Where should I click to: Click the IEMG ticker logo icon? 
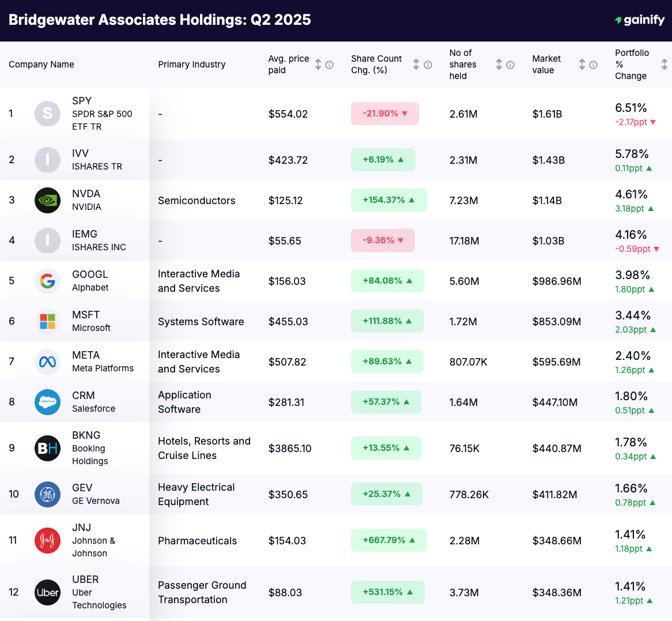coord(48,240)
